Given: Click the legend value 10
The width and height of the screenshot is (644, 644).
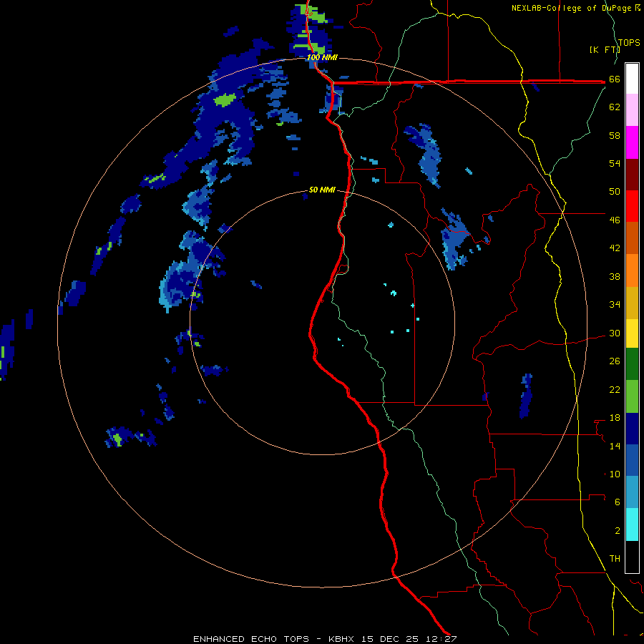Looking at the screenshot, I should click(615, 474).
